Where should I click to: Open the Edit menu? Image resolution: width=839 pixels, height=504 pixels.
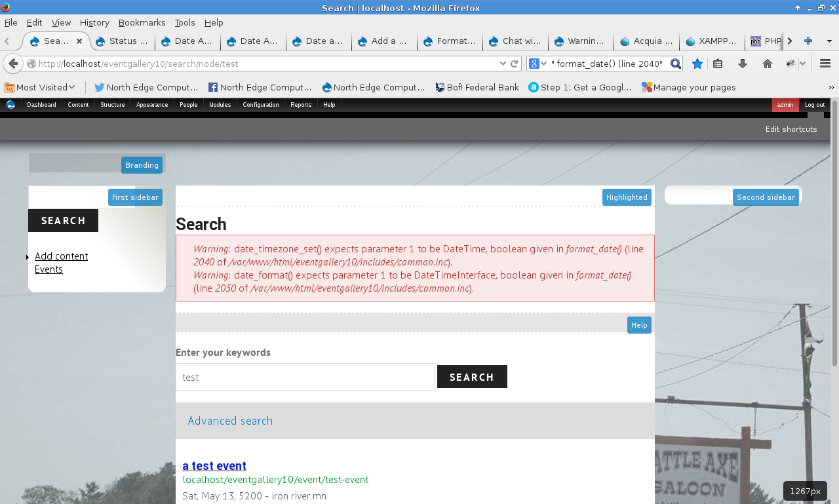coord(34,22)
